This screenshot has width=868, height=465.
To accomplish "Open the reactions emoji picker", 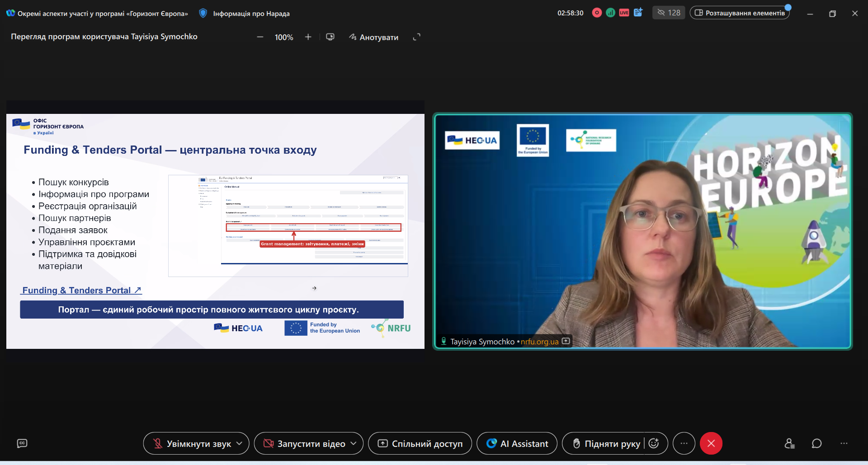I will click(x=654, y=443).
